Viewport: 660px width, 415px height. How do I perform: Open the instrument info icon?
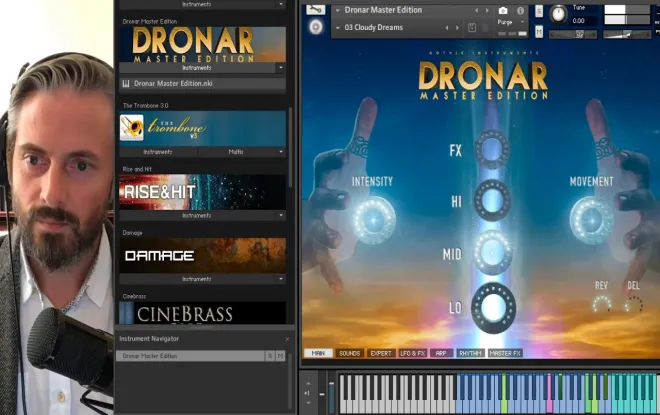coord(520,11)
